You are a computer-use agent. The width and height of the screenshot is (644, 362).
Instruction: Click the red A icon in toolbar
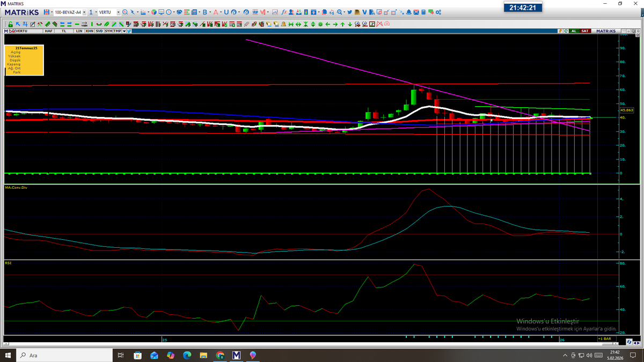coord(216,12)
